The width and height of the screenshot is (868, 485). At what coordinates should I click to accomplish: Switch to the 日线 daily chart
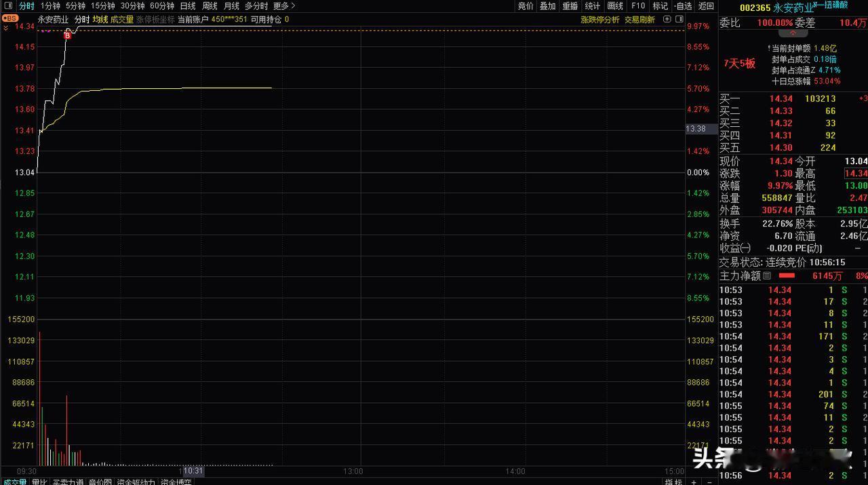coord(188,6)
